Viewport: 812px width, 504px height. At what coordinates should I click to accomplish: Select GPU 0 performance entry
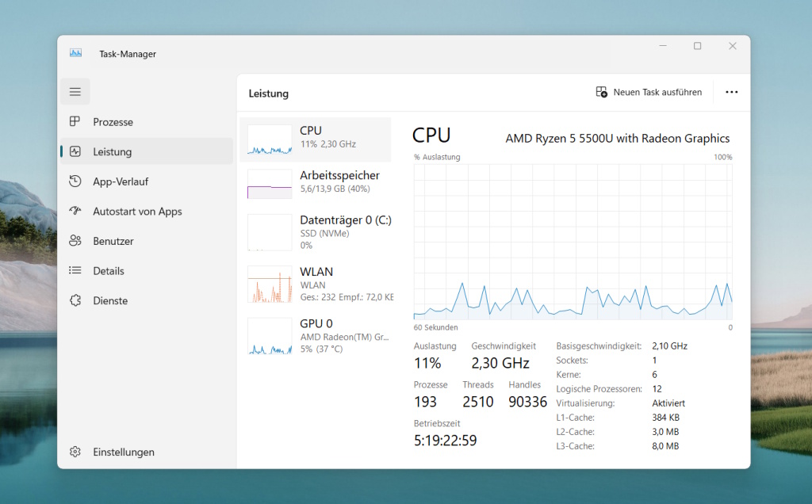tap(316, 336)
